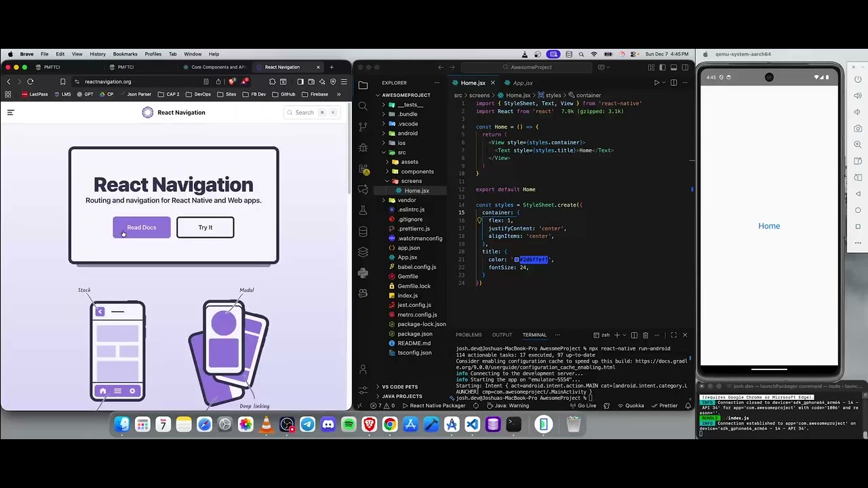868x488 pixels.
Task: Click React Native Packager in status bar
Action: 434,406
